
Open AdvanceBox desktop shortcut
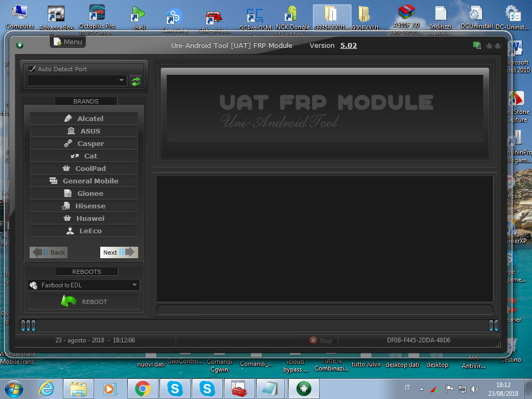[56, 19]
